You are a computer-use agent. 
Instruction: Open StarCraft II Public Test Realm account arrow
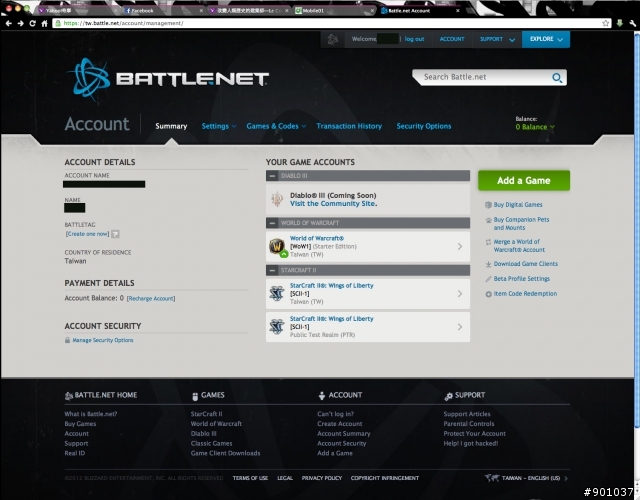pos(460,327)
